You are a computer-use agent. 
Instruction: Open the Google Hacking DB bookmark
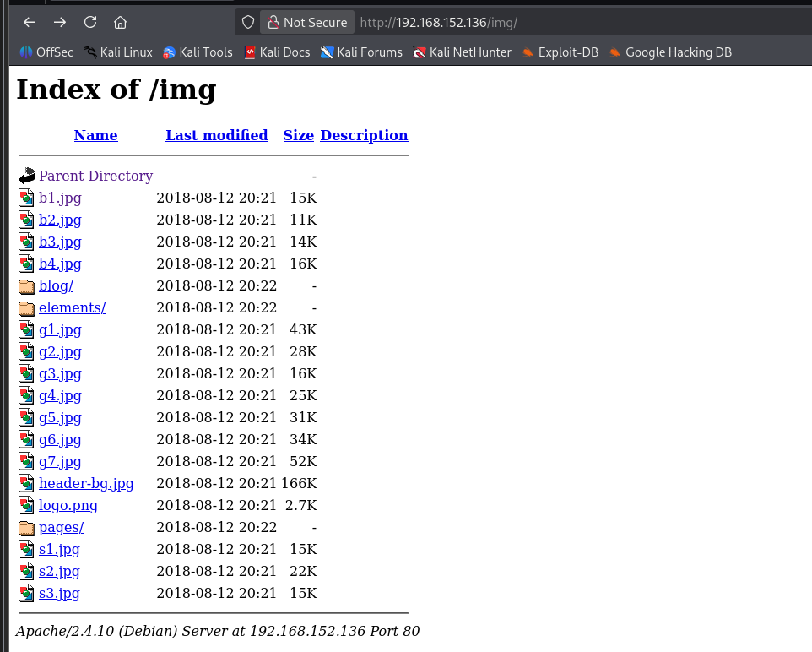677,52
